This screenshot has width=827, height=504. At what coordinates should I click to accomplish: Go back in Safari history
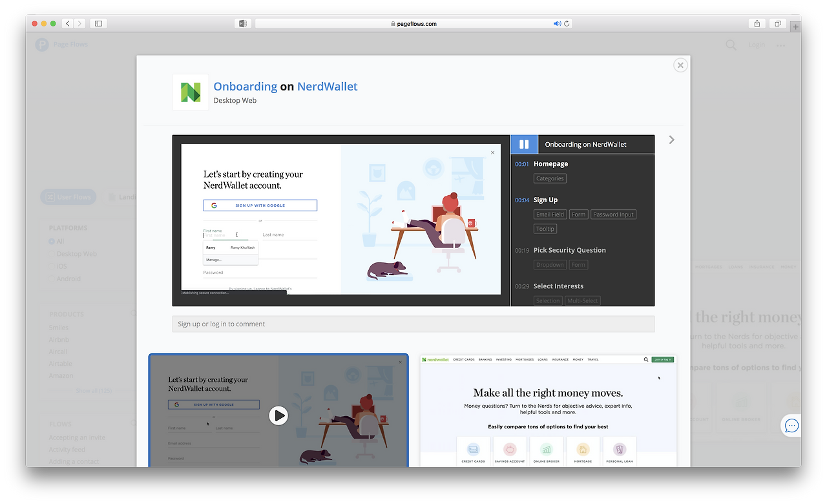click(68, 23)
